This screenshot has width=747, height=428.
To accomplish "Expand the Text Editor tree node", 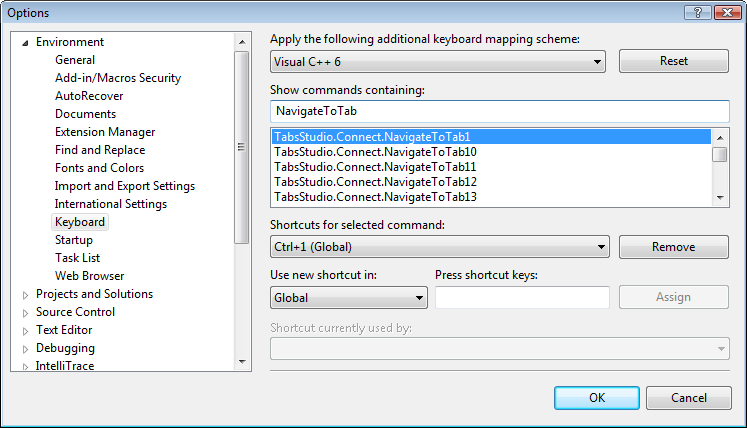I will point(26,330).
